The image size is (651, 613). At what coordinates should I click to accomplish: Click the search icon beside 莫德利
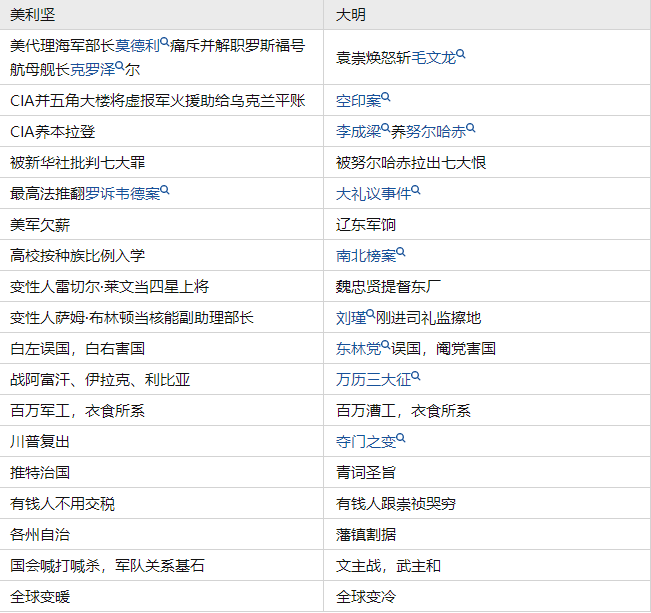165,41
